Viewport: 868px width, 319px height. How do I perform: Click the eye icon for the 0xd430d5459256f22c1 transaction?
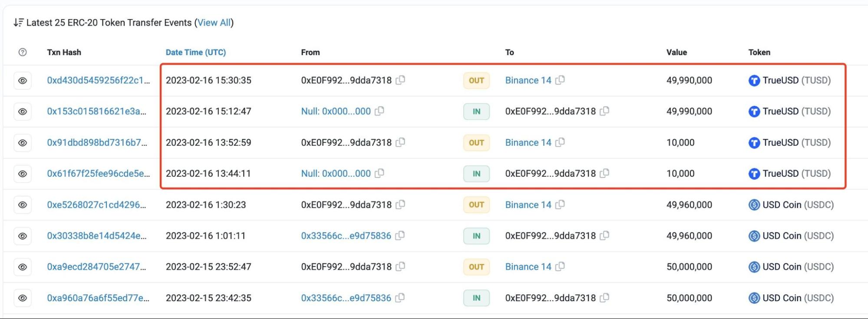[x=23, y=81]
